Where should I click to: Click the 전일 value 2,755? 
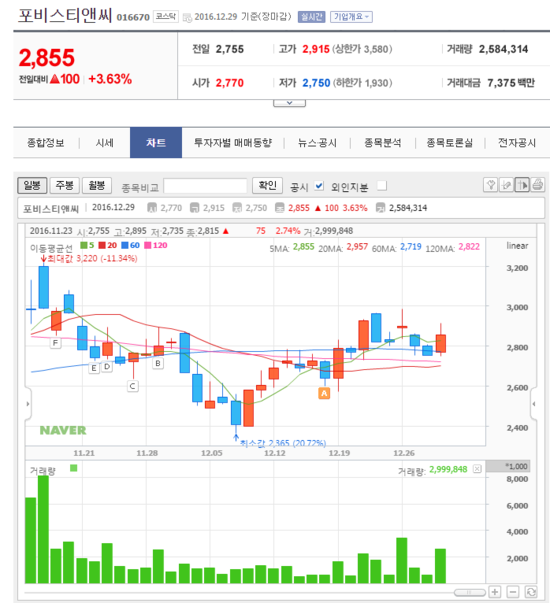[x=230, y=49]
